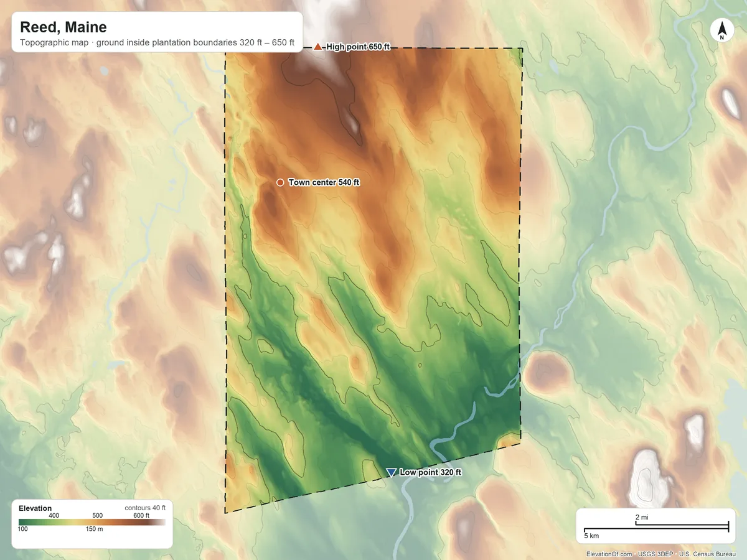
Task: Click the north arrow compass icon
Action: [722, 31]
